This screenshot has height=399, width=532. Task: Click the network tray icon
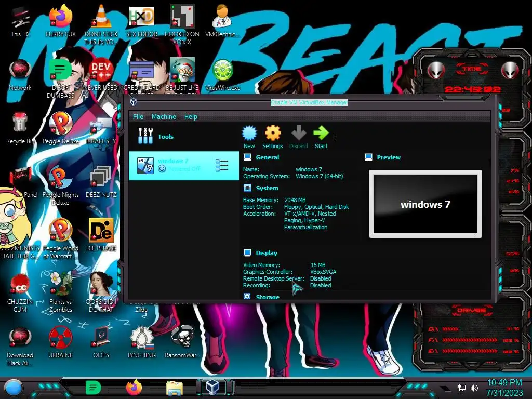(462, 388)
